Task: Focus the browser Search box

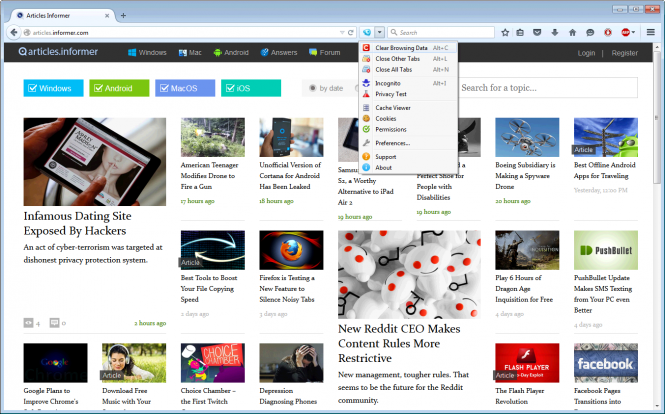Action: click(x=441, y=32)
